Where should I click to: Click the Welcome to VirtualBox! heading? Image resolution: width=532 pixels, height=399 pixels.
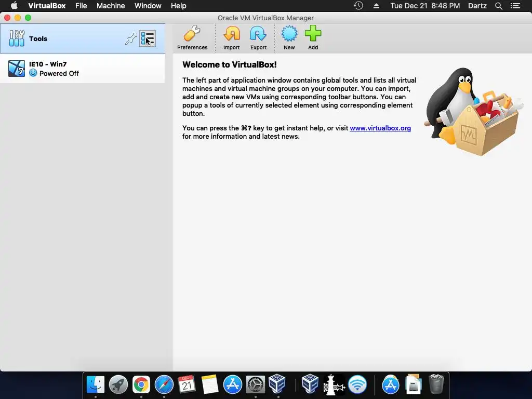click(229, 65)
